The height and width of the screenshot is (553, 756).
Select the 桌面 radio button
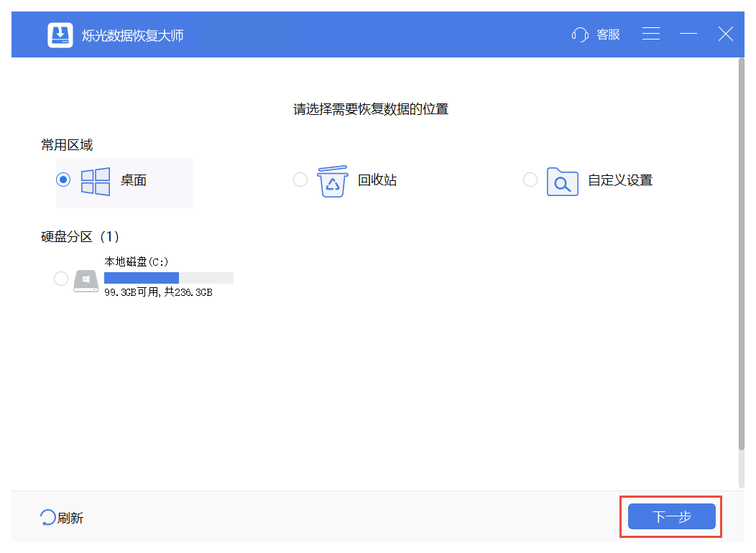point(64,180)
